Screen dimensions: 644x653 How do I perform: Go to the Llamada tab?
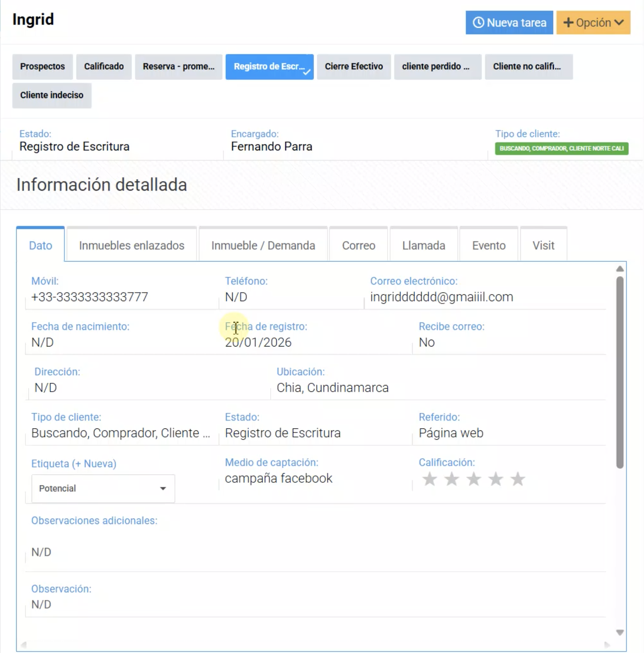pos(423,246)
